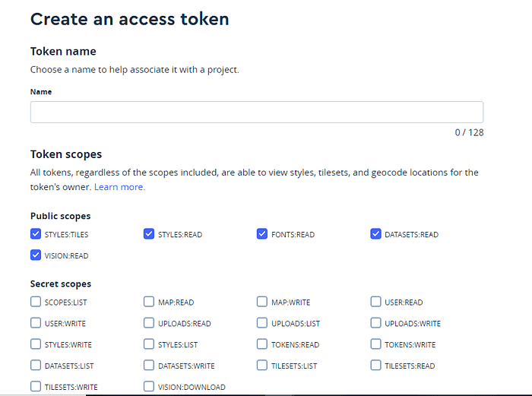Open the Learn more link
Screen dimensions: 532x396
click(119, 187)
